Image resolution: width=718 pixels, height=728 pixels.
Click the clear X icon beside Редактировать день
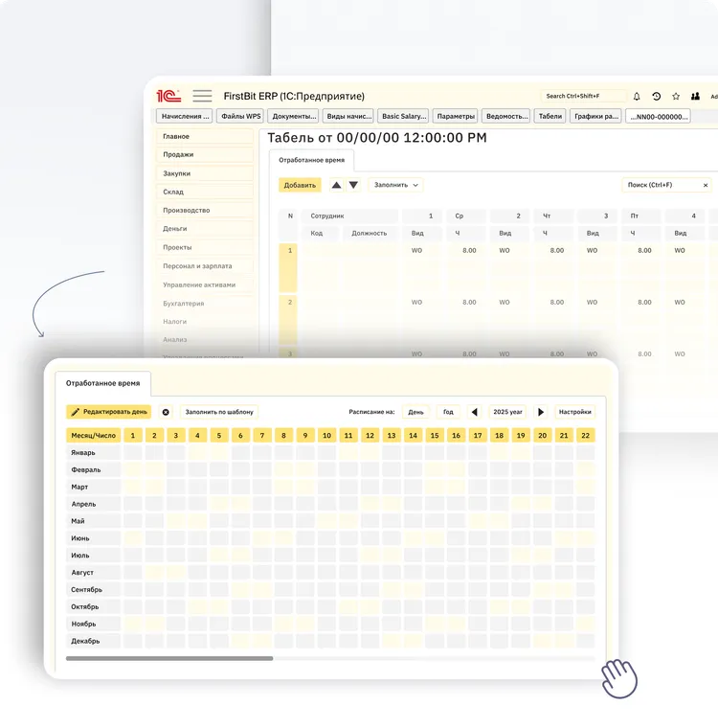[x=166, y=412]
